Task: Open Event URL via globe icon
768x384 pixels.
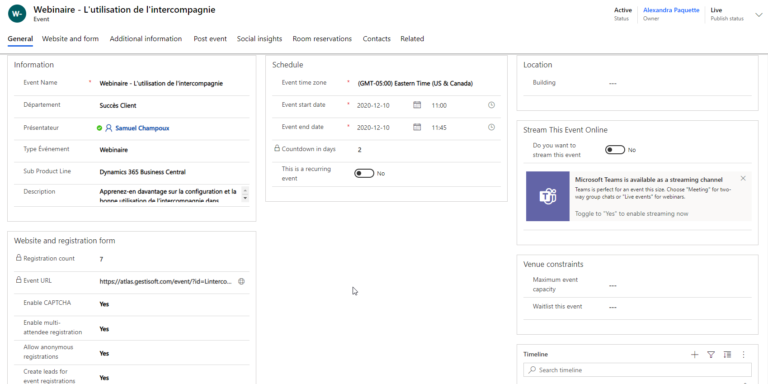Action: (x=241, y=282)
